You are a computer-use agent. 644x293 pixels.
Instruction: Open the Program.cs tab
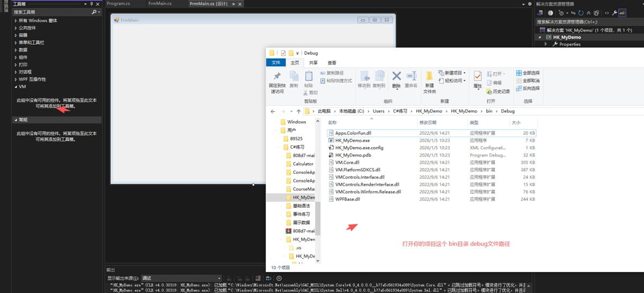coord(119,4)
